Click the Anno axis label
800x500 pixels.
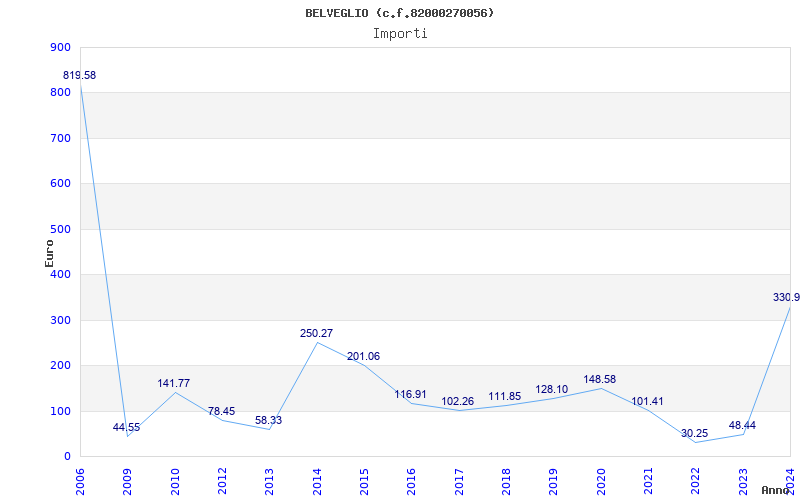coord(776,490)
